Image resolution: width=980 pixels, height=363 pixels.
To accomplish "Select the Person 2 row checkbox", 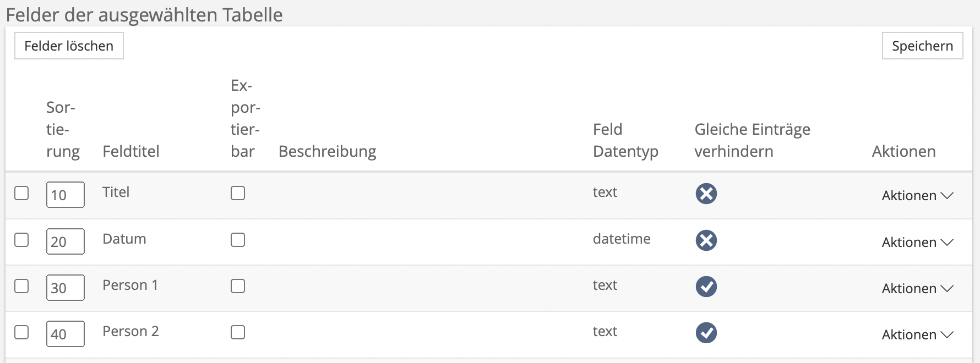I will [21, 332].
